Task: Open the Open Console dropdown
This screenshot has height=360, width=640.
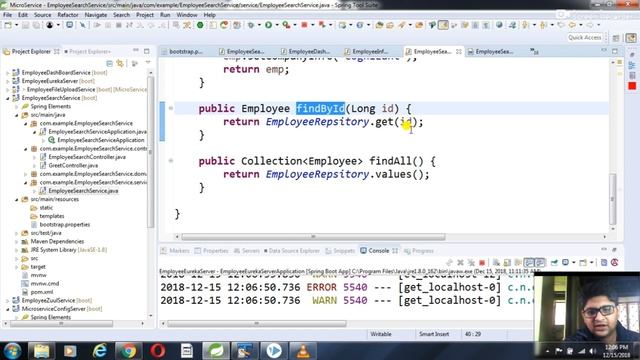Action: [591, 262]
